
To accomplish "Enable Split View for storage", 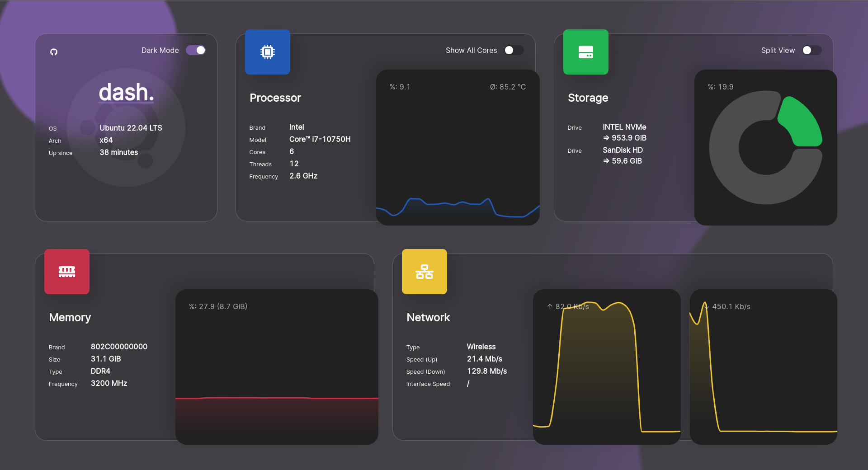I will (811, 50).
